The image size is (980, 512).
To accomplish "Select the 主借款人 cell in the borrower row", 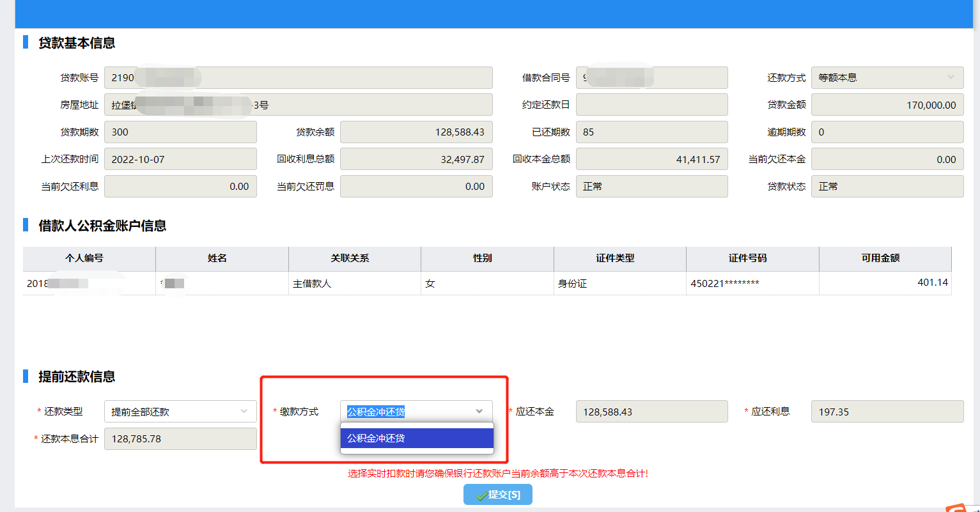I will point(354,283).
